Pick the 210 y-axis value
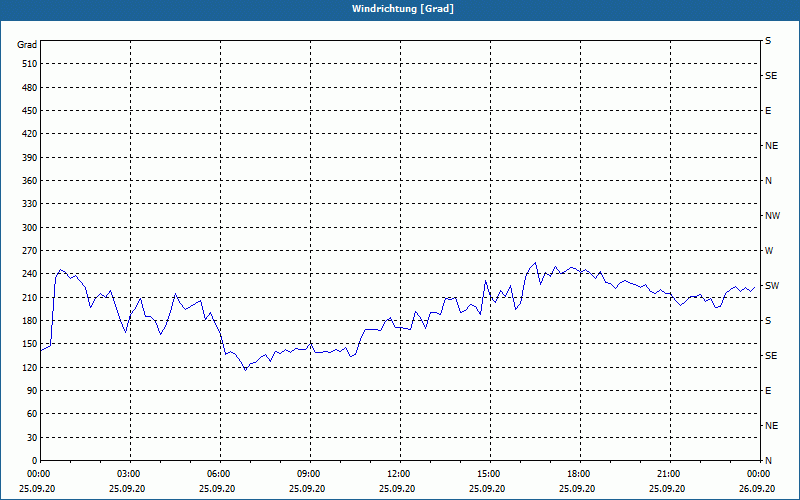800x500 pixels. 30,297
